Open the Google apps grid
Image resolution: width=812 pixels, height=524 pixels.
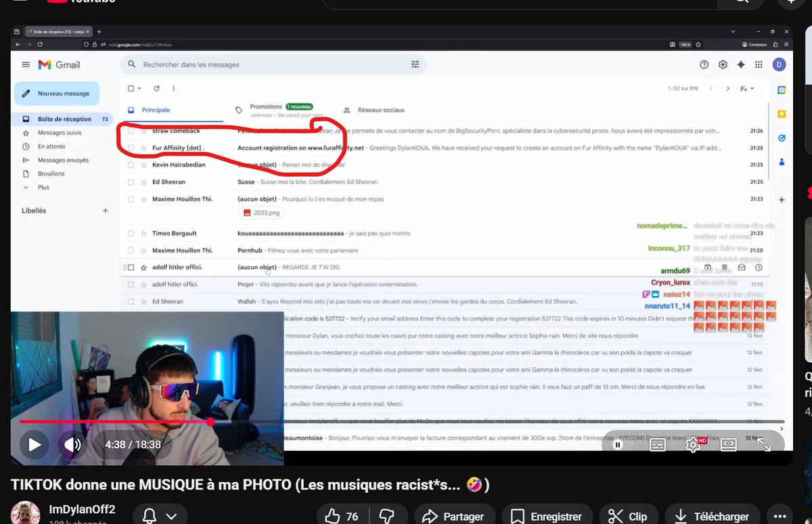tap(759, 65)
